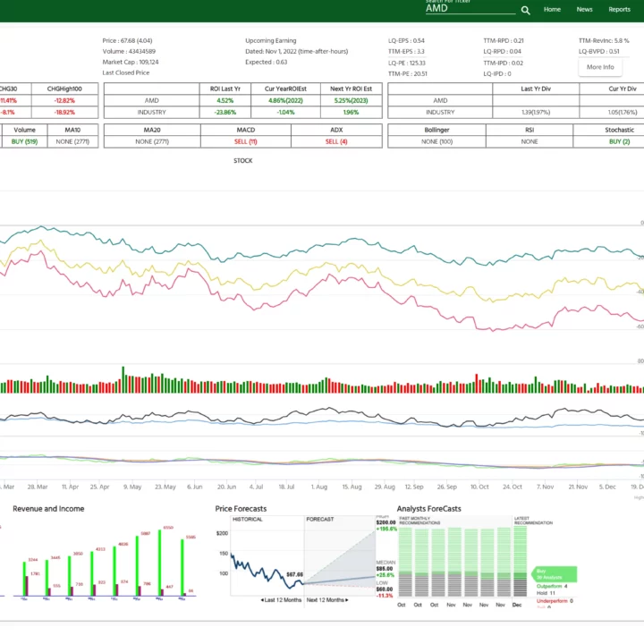This screenshot has height=644, width=644.
Task: Click the 4.86%(2022) ROI estimate cell
Action: tap(285, 100)
